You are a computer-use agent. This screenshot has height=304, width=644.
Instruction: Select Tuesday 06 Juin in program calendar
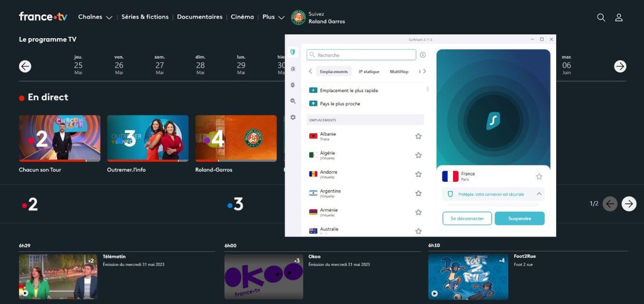click(566, 64)
